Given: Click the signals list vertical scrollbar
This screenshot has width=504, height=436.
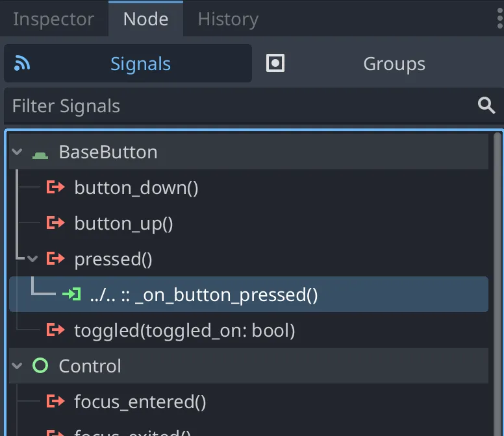Looking at the screenshot, I should (x=498, y=260).
